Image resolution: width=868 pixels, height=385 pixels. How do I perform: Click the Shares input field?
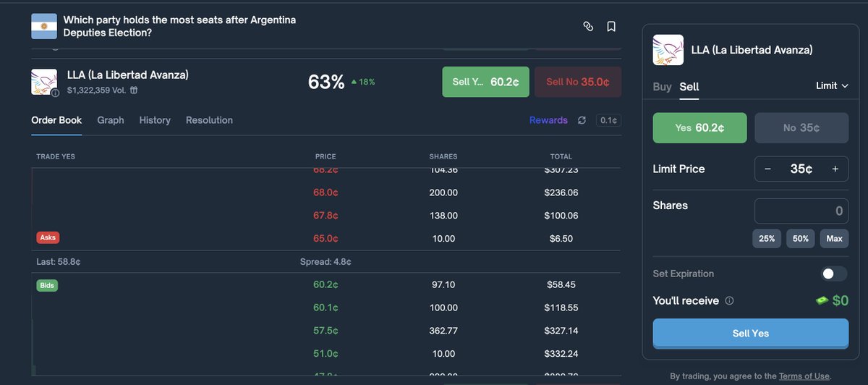(801, 211)
